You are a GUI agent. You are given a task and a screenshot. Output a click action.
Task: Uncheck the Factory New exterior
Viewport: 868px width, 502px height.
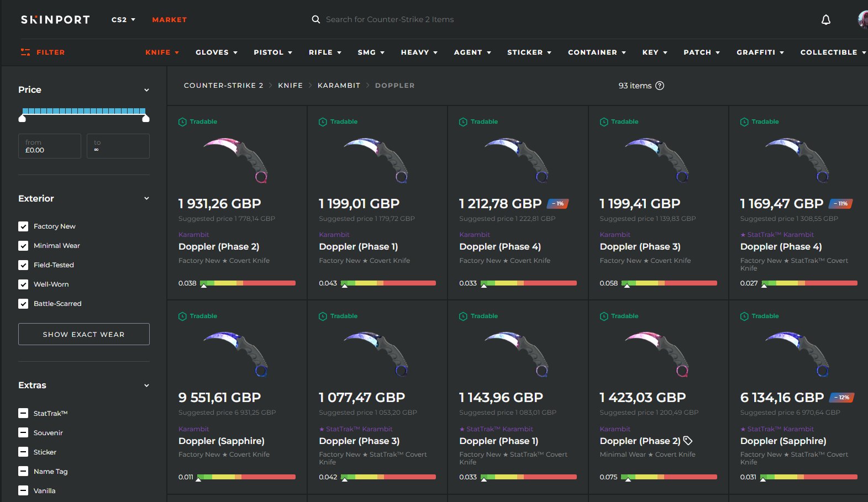coord(23,226)
